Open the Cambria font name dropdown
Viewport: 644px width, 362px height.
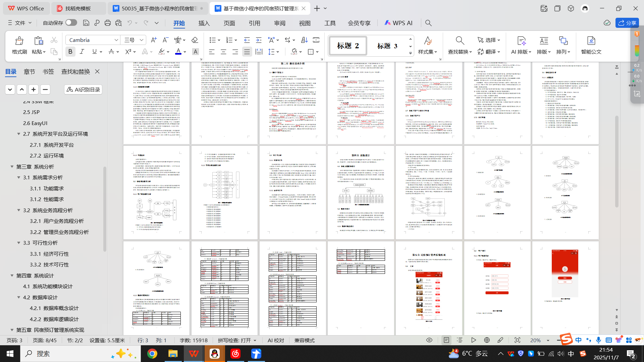click(x=116, y=40)
